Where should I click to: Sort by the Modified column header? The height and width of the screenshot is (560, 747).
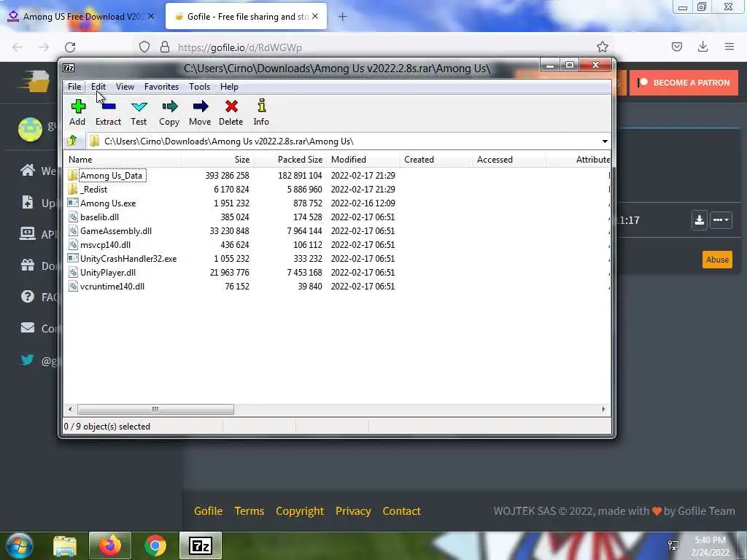click(363, 160)
